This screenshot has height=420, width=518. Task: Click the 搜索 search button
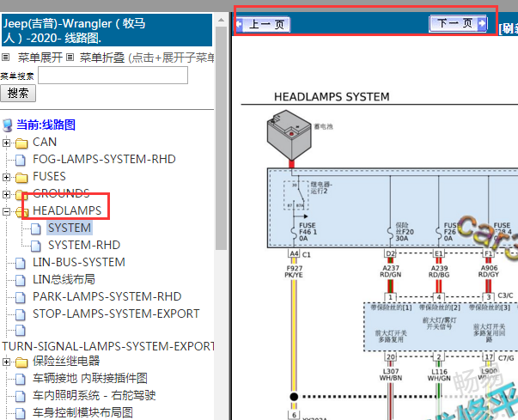(x=18, y=93)
